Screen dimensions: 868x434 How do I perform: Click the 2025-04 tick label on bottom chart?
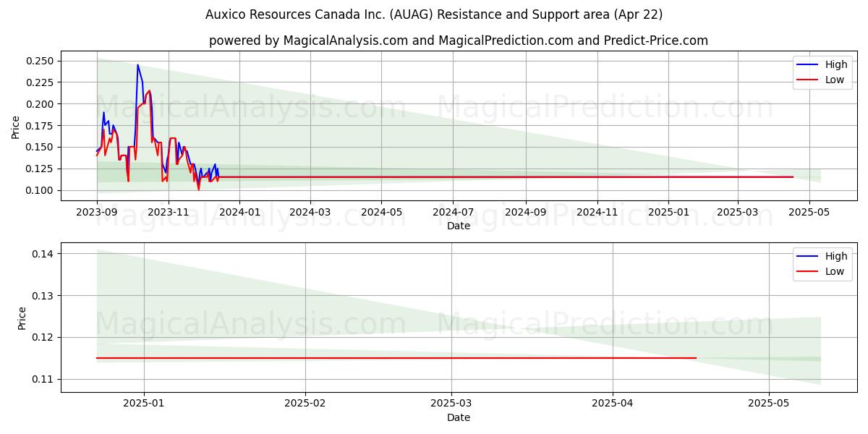click(613, 404)
